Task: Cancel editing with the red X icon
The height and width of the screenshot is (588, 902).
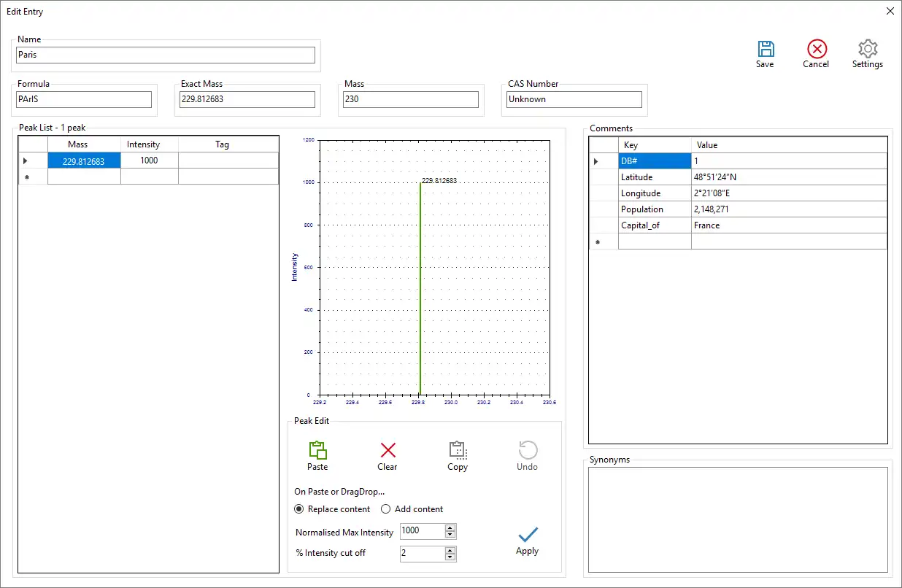Action: [817, 50]
